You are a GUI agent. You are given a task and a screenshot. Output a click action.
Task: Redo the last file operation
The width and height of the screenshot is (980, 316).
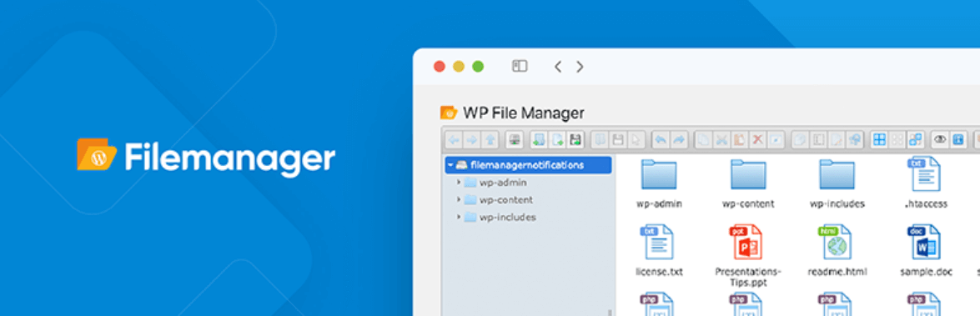point(680,140)
